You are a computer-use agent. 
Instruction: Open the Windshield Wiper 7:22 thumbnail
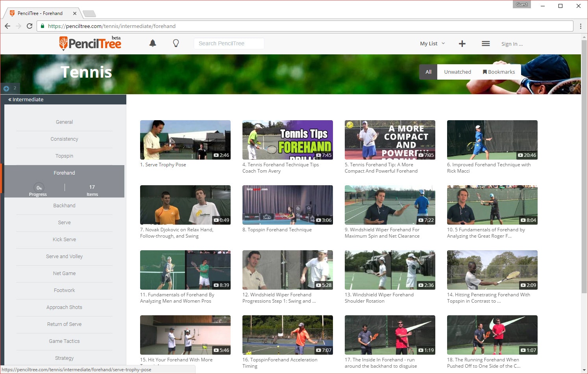tap(390, 205)
